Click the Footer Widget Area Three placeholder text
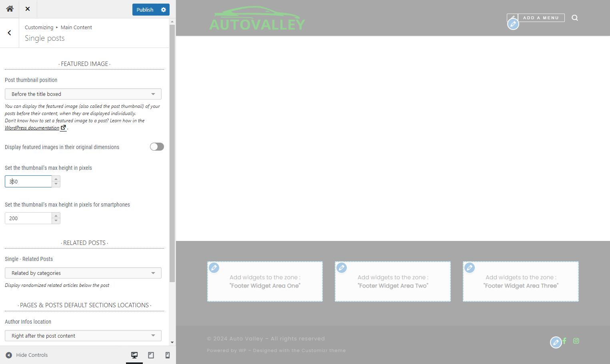Viewport: 610px width, 364px height. [x=521, y=282]
